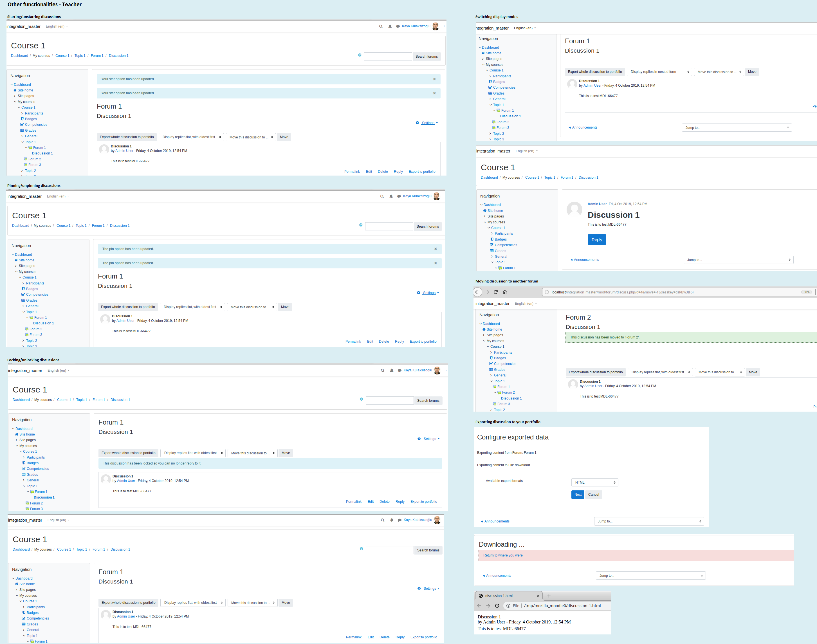This screenshot has width=817, height=644.
Task: Open HTML export formats dropdown
Action: click(x=594, y=482)
